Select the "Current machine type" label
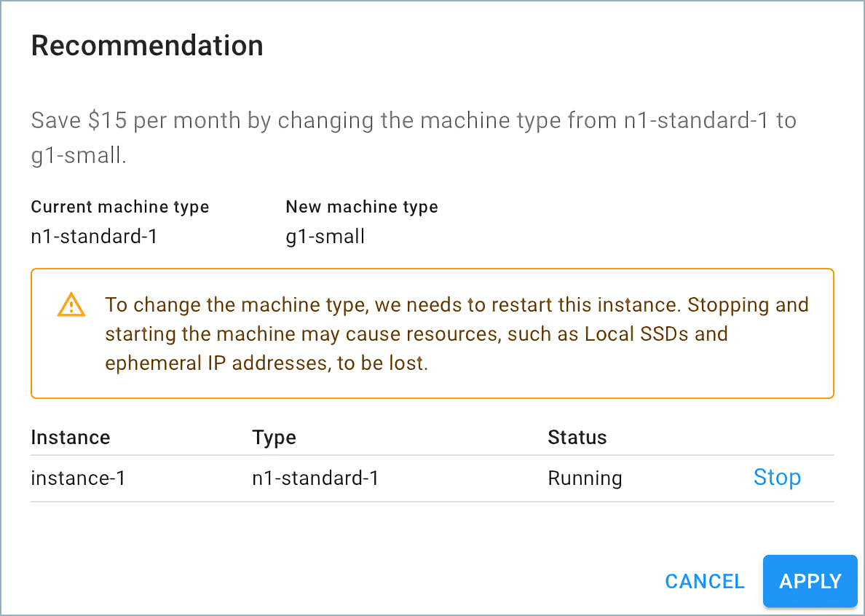The image size is (865, 616). [120, 207]
